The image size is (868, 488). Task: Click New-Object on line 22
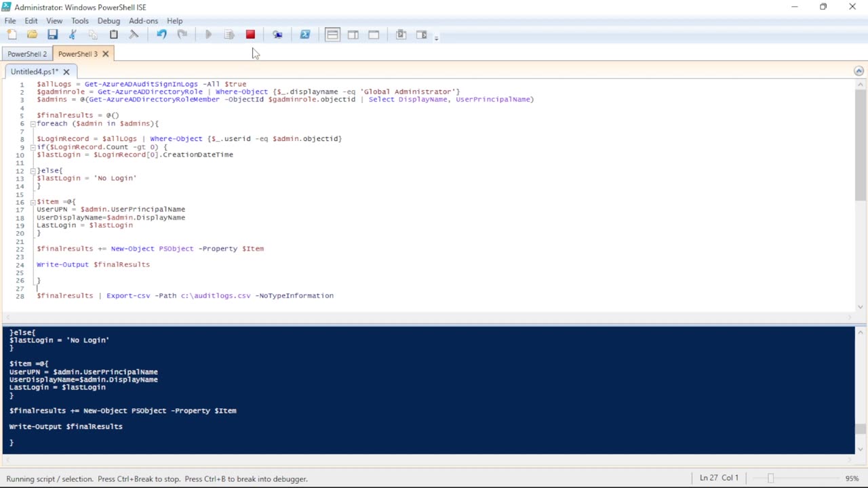133,249
